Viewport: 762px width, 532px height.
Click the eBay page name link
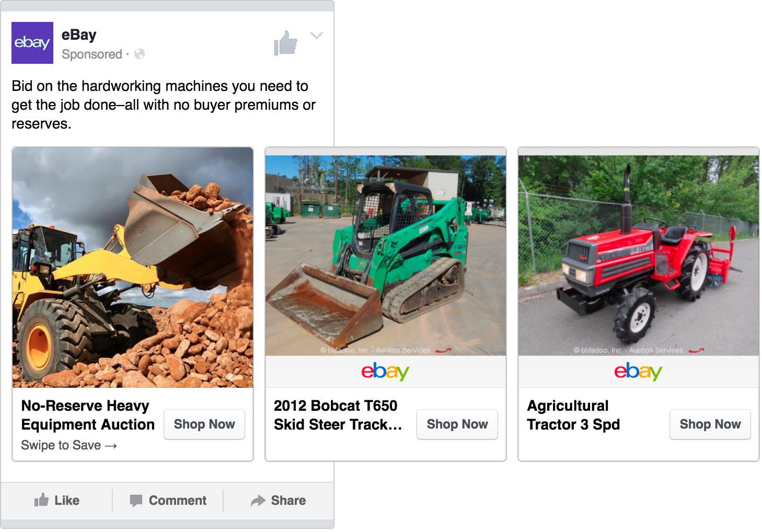click(78, 34)
